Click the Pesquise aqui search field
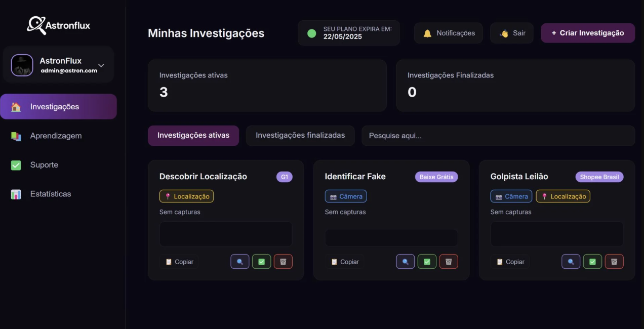This screenshot has height=329, width=644. [x=498, y=136]
